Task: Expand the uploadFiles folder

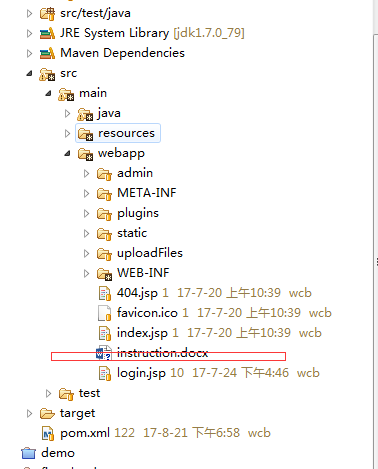Action: pos(86,253)
